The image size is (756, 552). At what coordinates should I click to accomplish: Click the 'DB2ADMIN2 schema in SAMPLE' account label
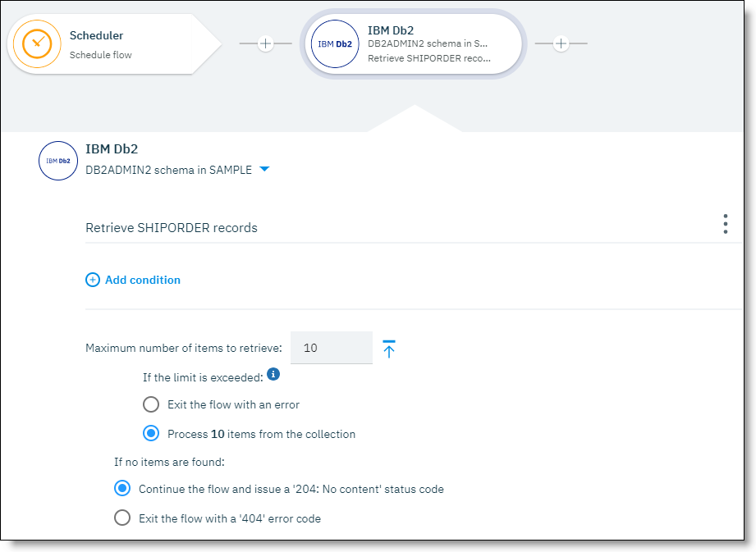coord(168,171)
